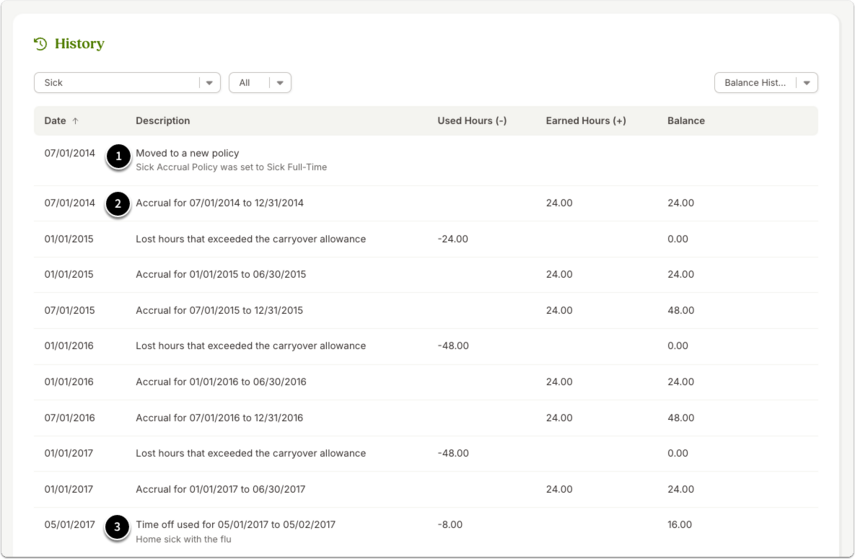Open the Balance History dropdown
The width and height of the screenshot is (855, 559).
[766, 83]
